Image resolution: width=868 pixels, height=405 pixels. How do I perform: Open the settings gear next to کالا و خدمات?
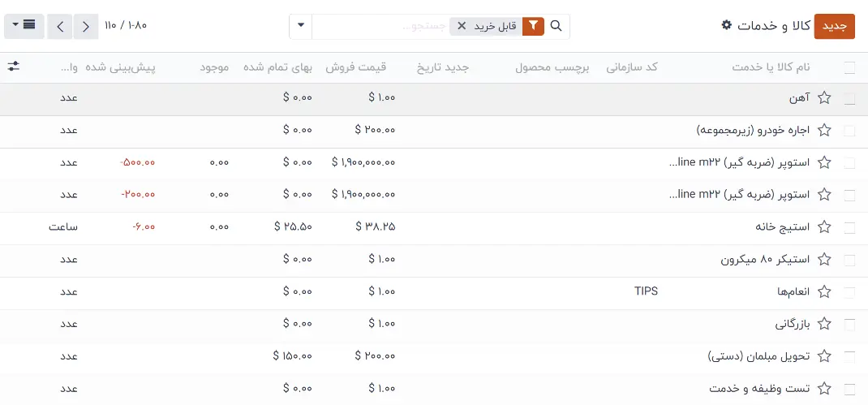click(x=727, y=25)
